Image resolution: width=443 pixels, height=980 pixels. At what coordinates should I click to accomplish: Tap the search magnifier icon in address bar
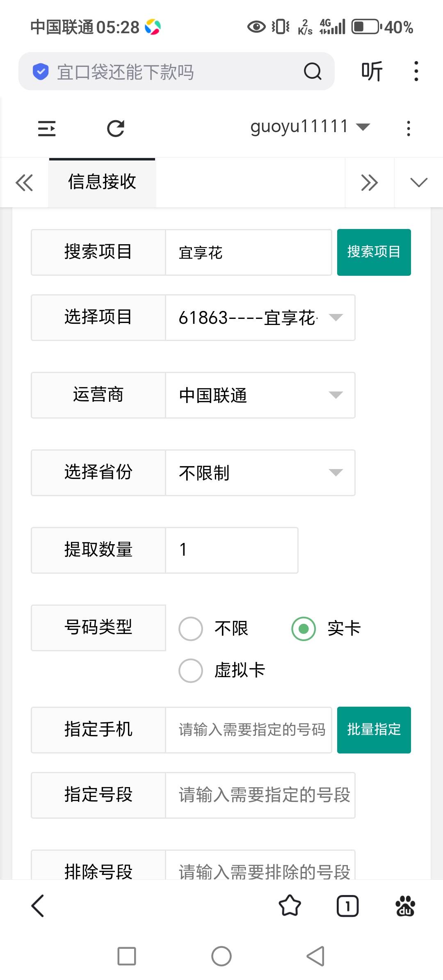313,71
